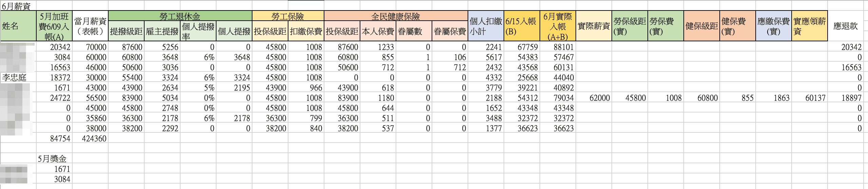Click the 實際薪資 header cell
Screen dimensions: 868x189
594,26
